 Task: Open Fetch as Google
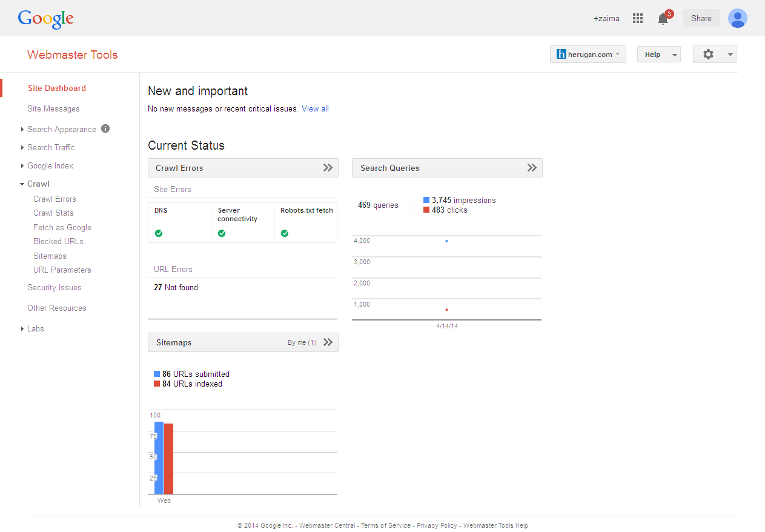(62, 227)
